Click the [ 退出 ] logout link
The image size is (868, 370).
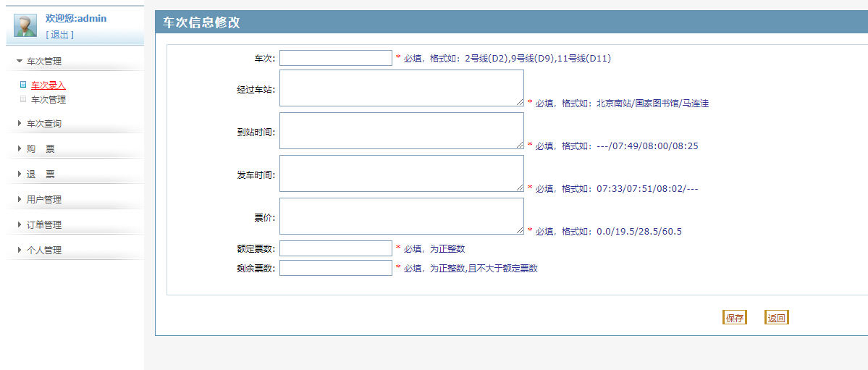tap(60, 34)
